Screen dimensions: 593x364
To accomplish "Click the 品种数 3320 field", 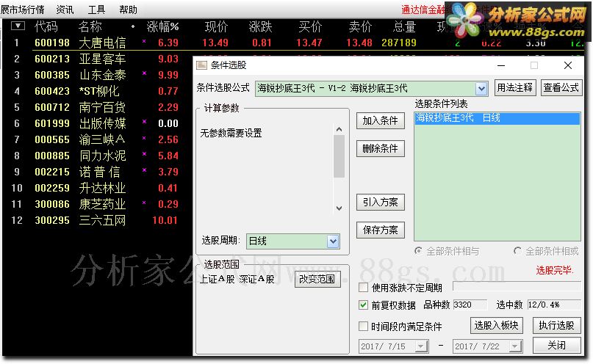I will [x=470, y=305].
